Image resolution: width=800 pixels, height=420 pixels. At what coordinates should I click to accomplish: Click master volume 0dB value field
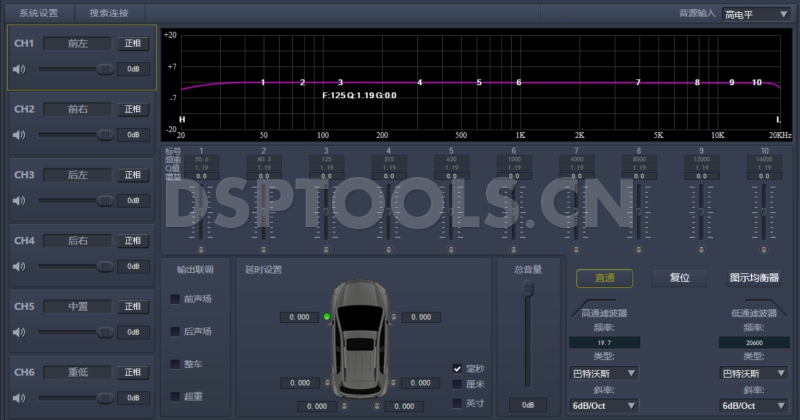pyautogui.click(x=528, y=405)
